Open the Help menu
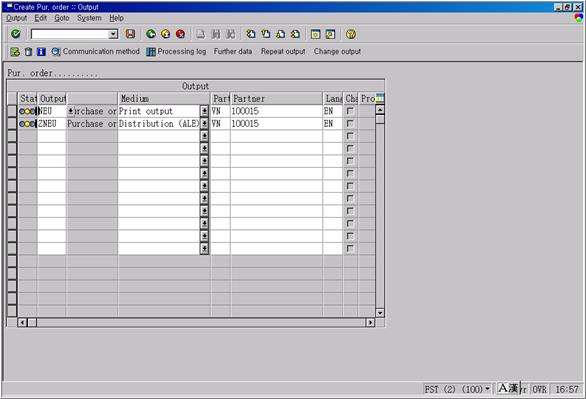586x399 pixels. click(116, 18)
